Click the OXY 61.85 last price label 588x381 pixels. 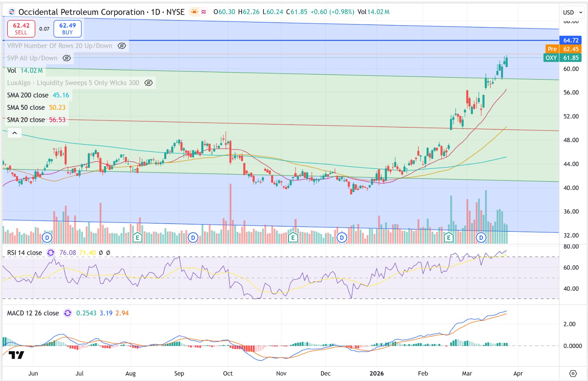563,58
